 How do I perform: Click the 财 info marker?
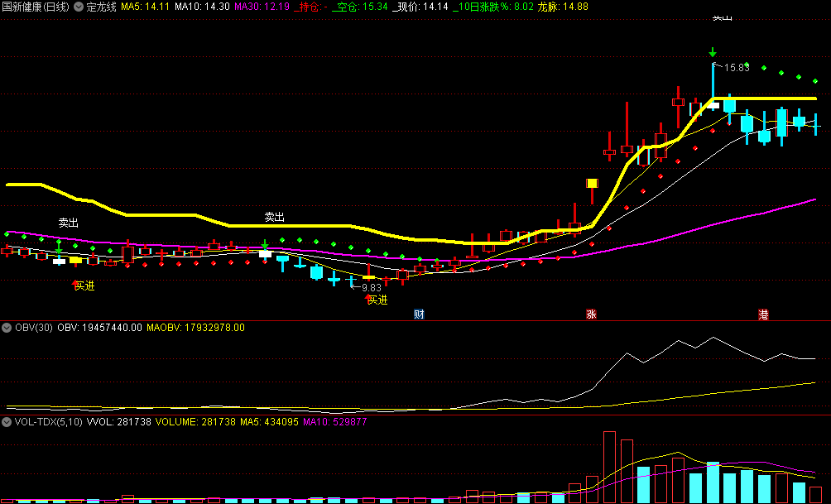coord(419,314)
